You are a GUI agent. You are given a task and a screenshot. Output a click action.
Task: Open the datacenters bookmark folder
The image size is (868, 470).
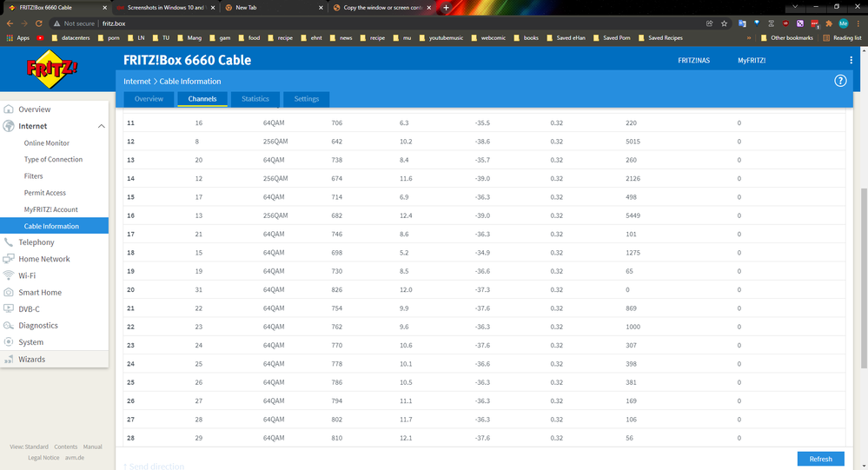point(71,37)
